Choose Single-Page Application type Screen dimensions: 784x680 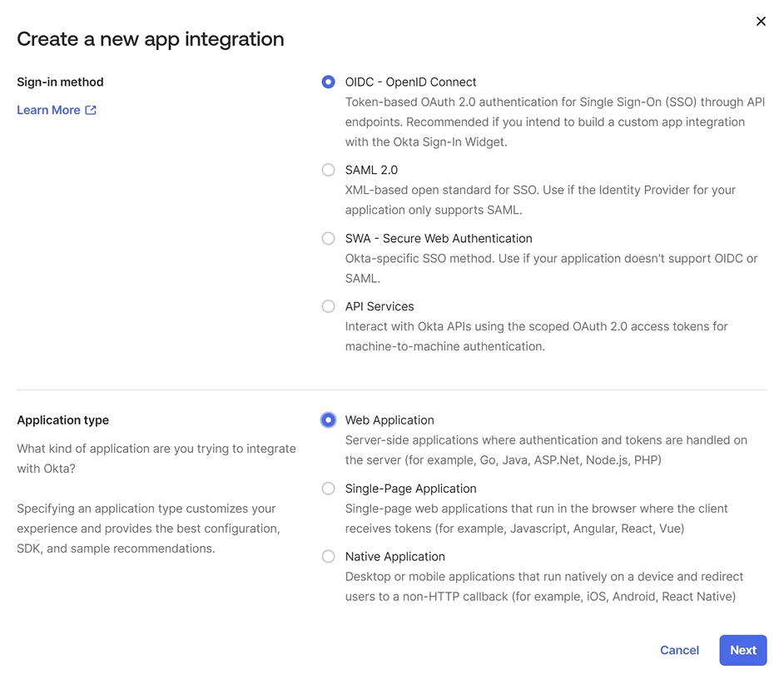(329, 488)
